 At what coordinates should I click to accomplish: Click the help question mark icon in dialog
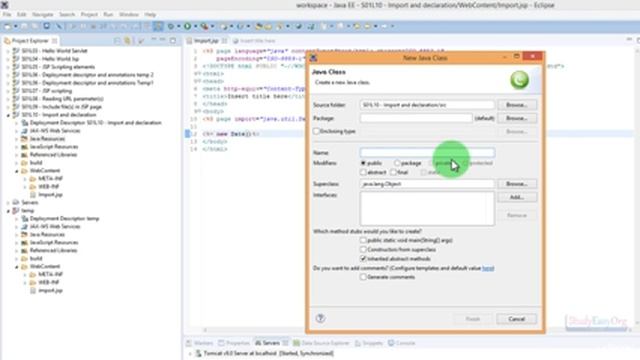click(x=320, y=318)
